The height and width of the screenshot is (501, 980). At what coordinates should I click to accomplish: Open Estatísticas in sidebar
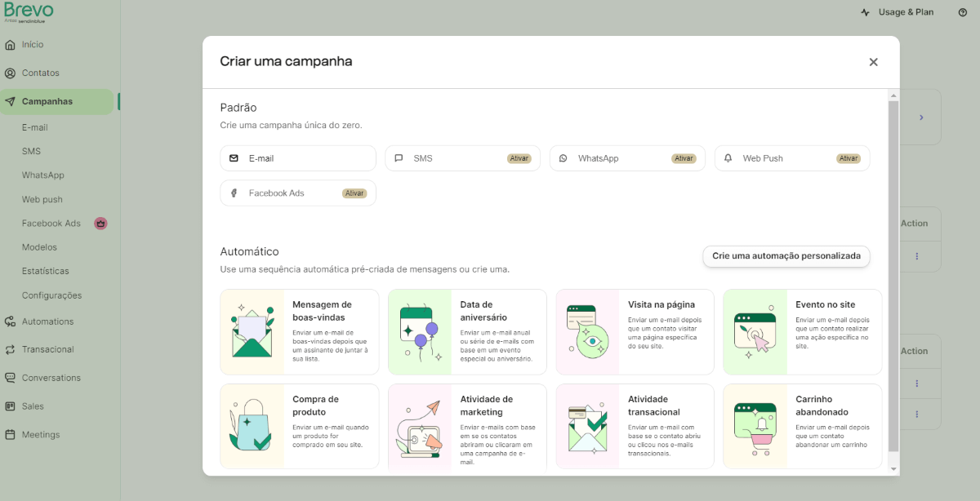tap(46, 271)
